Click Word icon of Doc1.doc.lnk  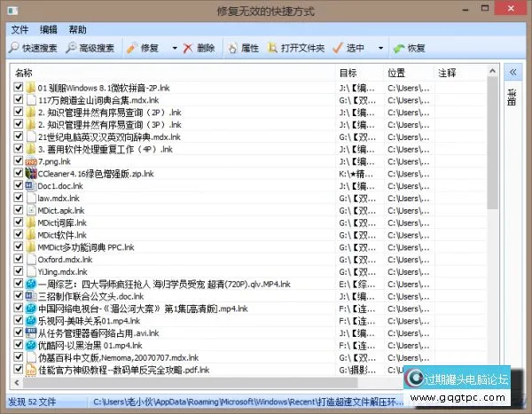[x=30, y=185]
